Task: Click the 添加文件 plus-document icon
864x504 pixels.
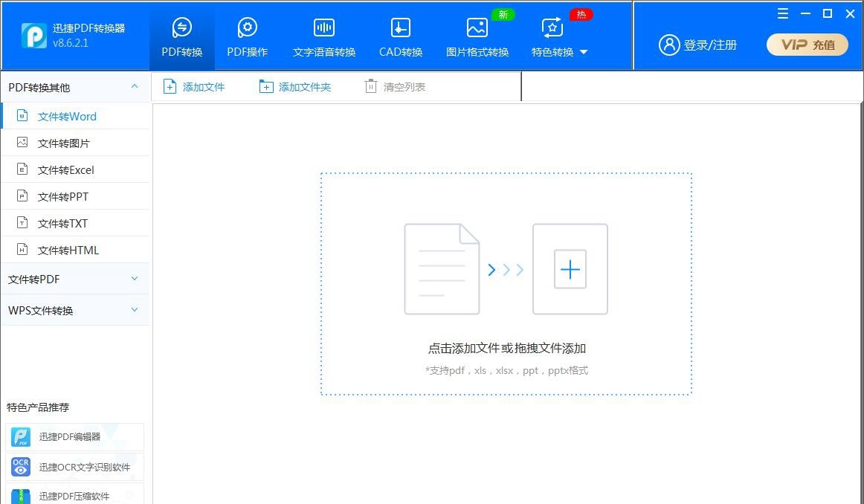Action: pos(170,86)
